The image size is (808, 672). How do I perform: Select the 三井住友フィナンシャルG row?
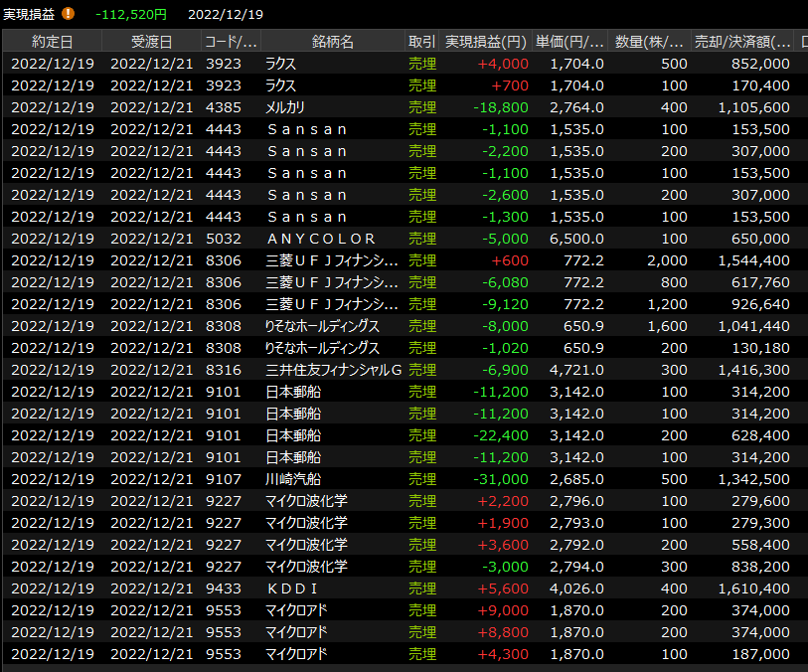tap(332, 370)
